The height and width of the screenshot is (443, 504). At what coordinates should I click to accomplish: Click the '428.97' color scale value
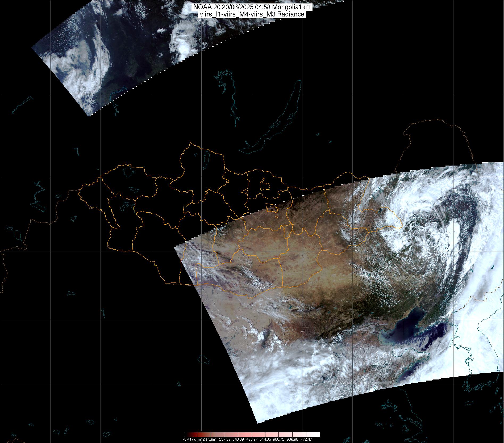pyautogui.click(x=252, y=439)
